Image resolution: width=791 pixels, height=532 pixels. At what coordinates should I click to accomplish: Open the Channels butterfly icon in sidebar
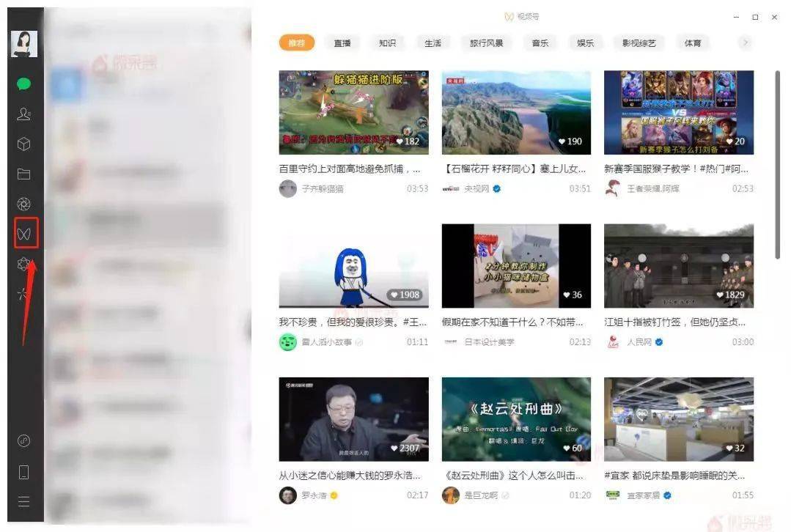(24, 234)
